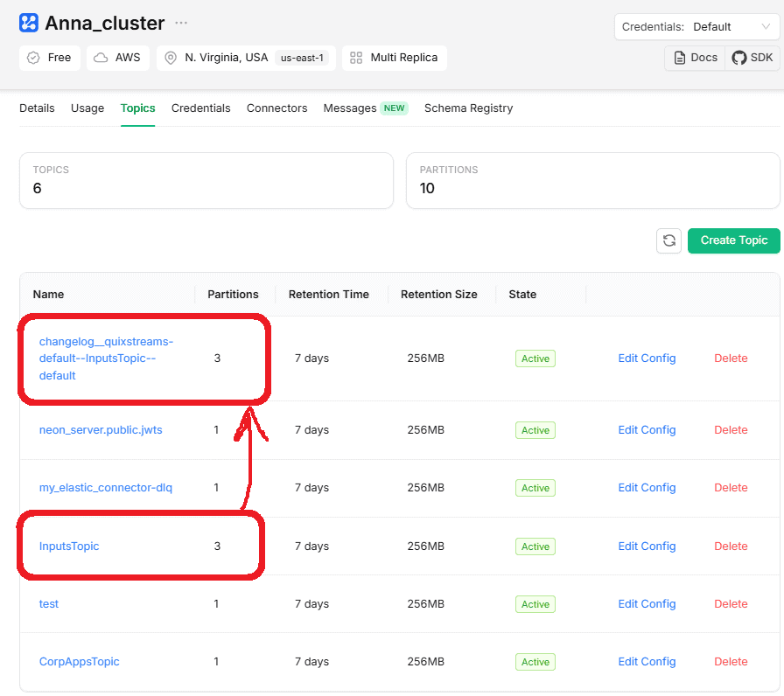The width and height of the screenshot is (784, 696).
Task: Open the Schema Registry tab
Action: pos(468,108)
